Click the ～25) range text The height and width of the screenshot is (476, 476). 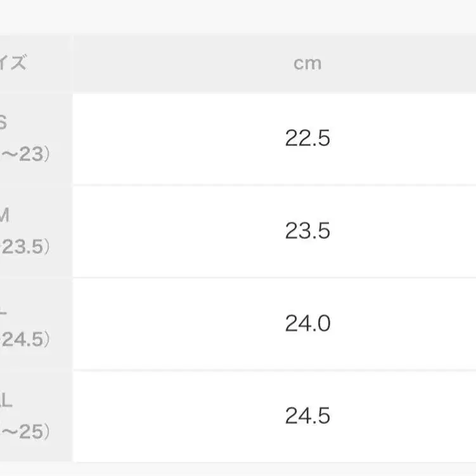[24, 432]
